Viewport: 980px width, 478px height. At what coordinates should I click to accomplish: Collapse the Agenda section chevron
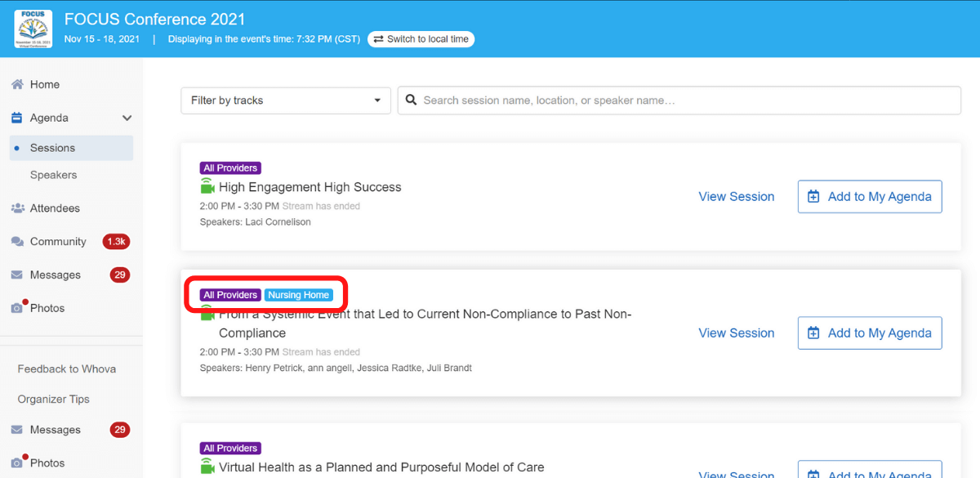(x=127, y=118)
